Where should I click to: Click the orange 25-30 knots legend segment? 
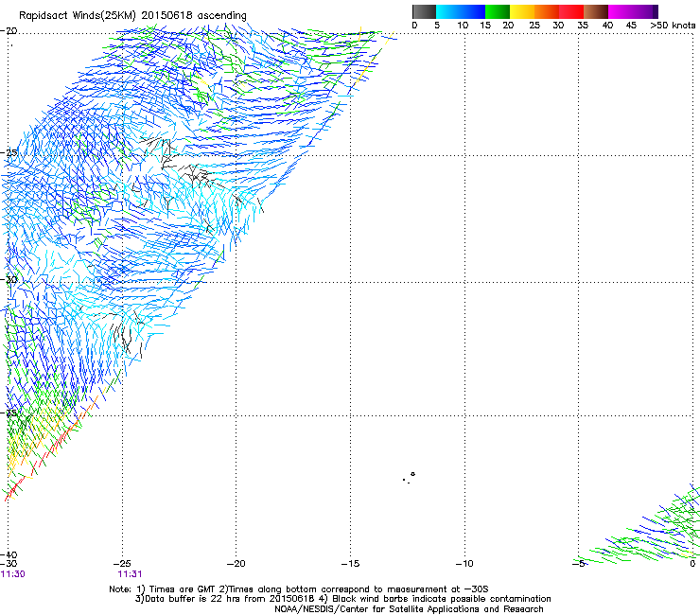[x=546, y=11]
